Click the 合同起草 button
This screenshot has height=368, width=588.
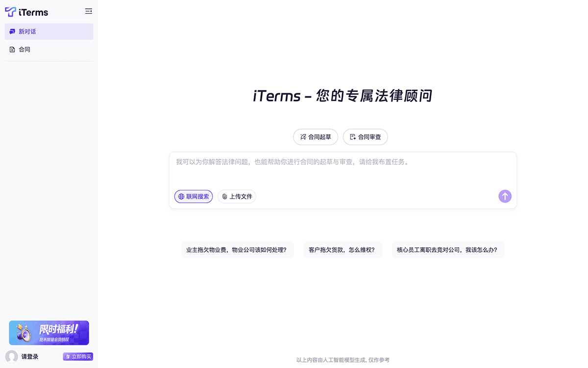tap(316, 137)
